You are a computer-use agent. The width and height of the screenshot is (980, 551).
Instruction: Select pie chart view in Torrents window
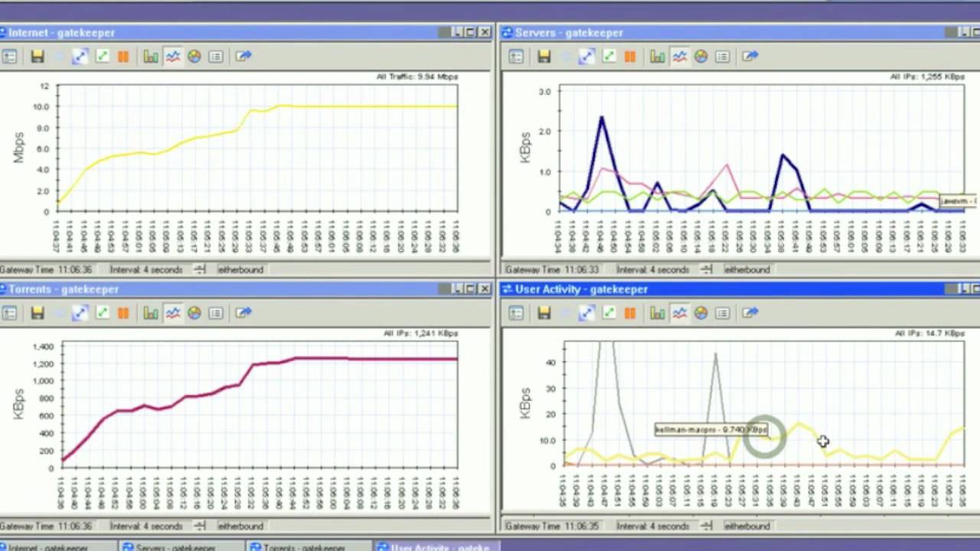(194, 313)
